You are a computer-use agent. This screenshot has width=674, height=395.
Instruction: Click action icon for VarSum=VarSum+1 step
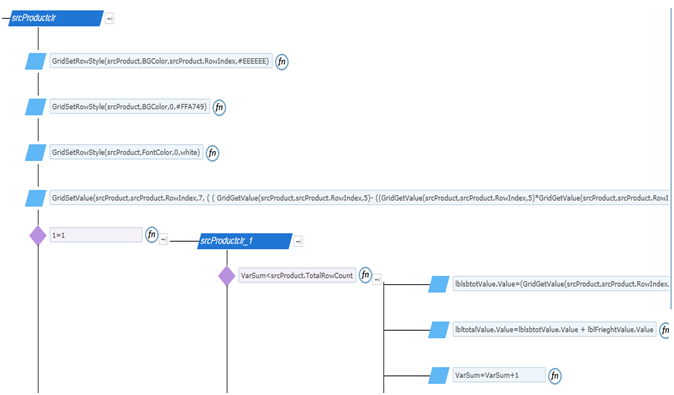coord(439,376)
